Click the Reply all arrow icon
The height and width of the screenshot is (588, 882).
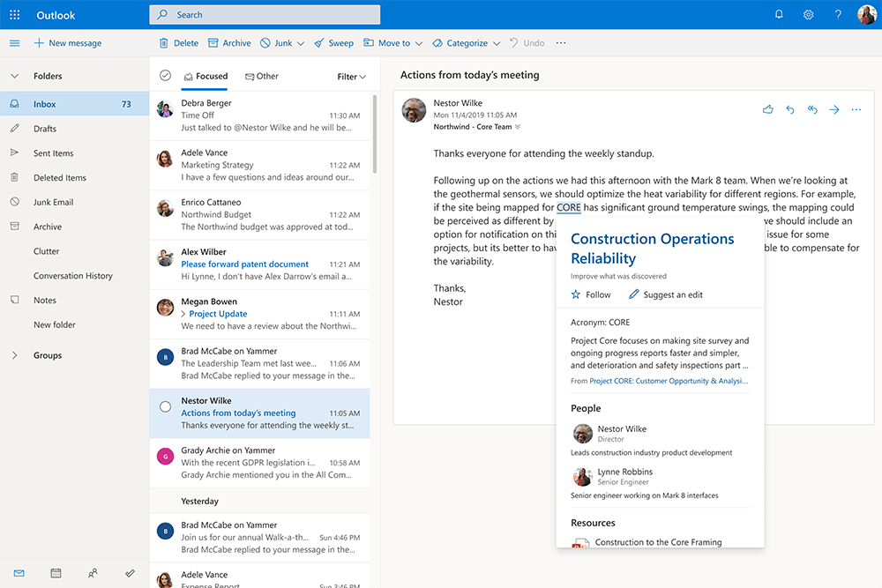click(812, 109)
